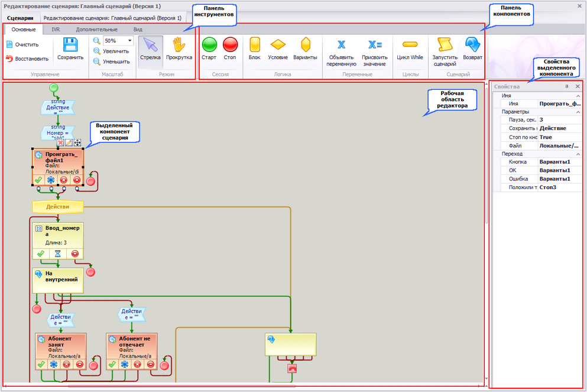Screen dimensions: 587x392
Task: Click Кнопка transition value Варианты1
Action: 560,162
